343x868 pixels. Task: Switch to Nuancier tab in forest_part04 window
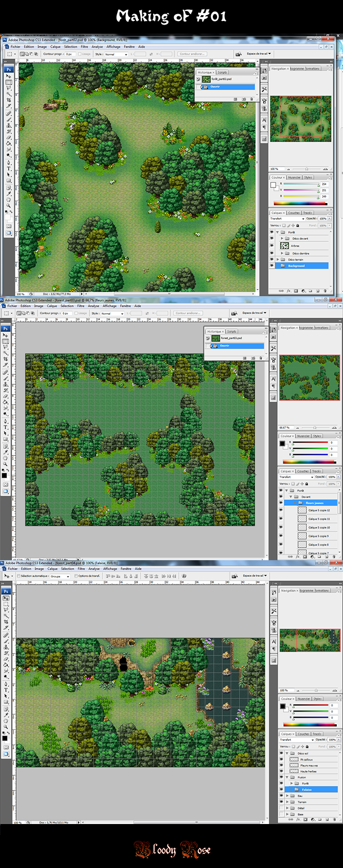coord(303,698)
